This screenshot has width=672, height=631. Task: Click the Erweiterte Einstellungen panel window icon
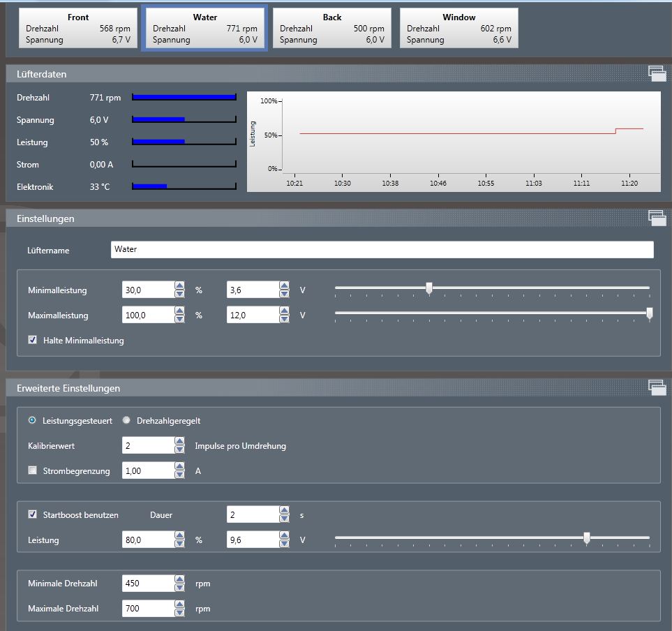(x=657, y=387)
